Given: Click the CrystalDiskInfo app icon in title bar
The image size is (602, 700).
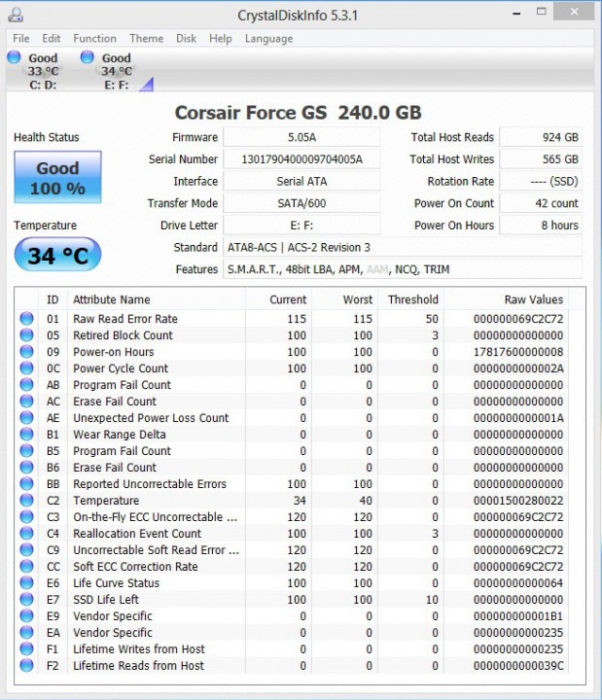Looking at the screenshot, I should pyautogui.click(x=17, y=15).
